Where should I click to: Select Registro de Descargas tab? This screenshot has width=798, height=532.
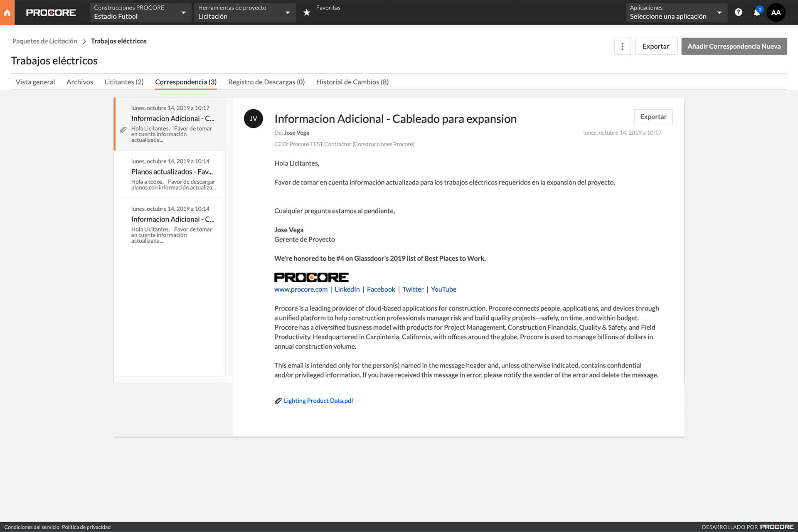266,81
